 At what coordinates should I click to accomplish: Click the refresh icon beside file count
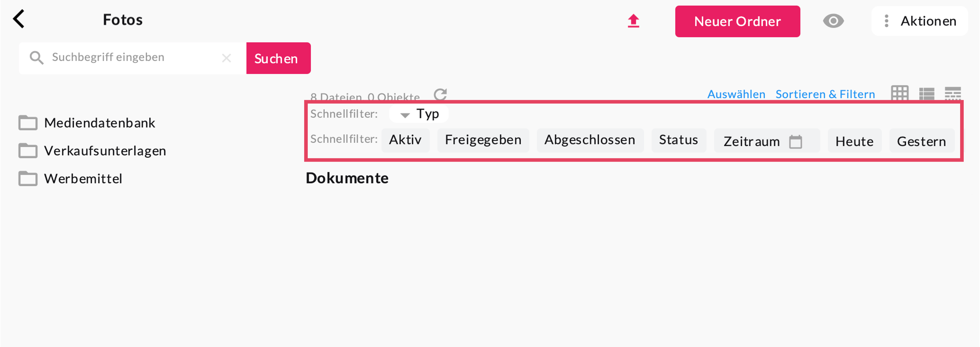click(440, 94)
